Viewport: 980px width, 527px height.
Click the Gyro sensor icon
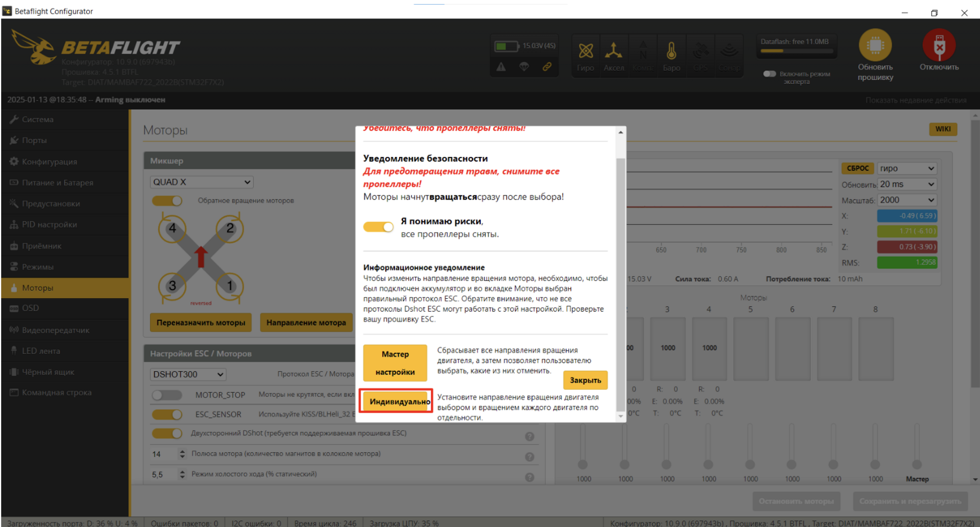[586, 51]
